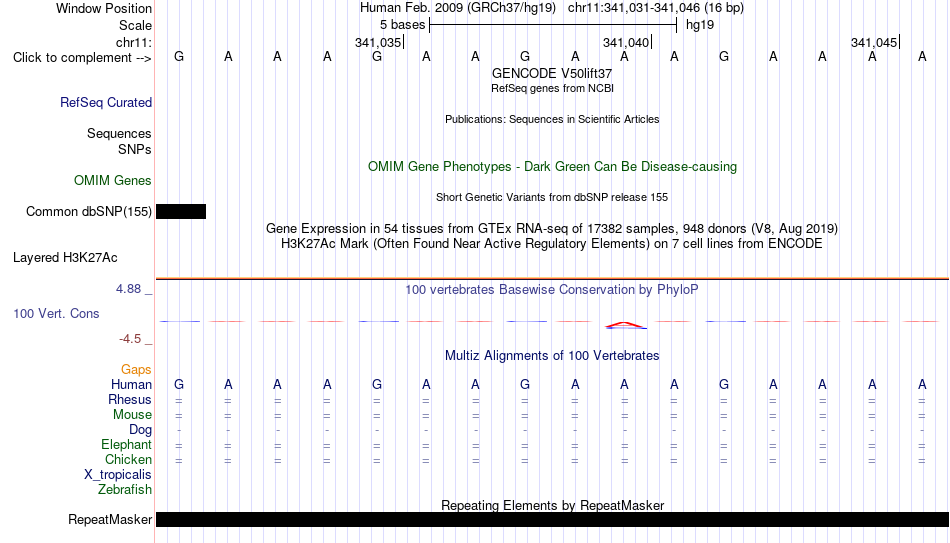Click the 'Gene Expression in 54 tissues' GTEx title
The height and width of the screenshot is (543, 950).
pos(552,228)
